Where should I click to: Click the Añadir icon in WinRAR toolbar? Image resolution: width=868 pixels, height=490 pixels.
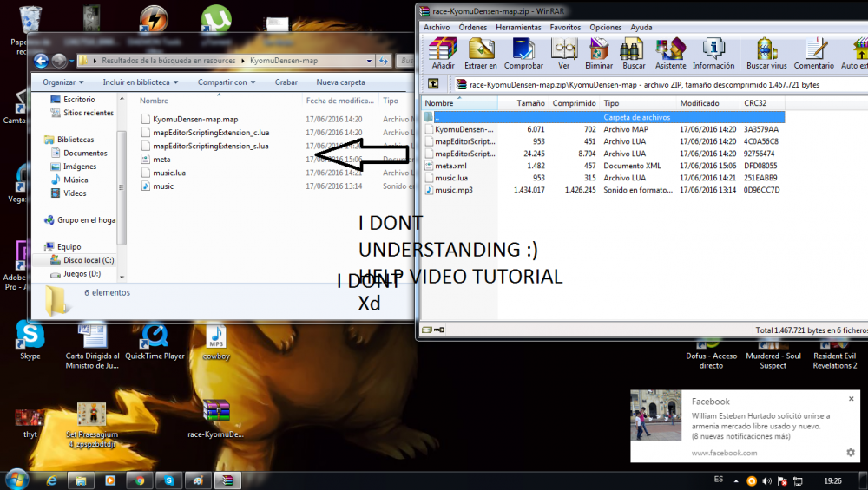pos(443,50)
